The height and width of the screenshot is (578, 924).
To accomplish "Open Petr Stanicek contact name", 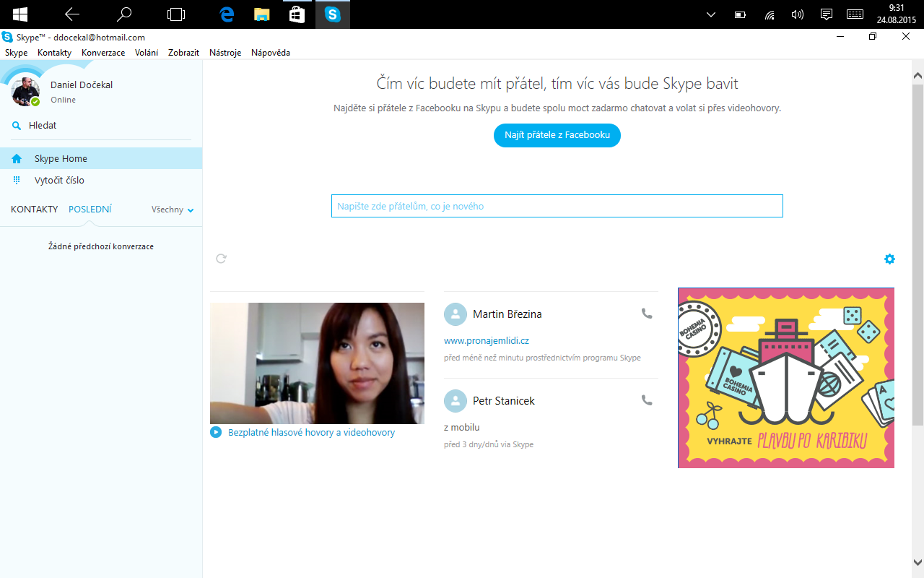I will pyautogui.click(x=504, y=401).
